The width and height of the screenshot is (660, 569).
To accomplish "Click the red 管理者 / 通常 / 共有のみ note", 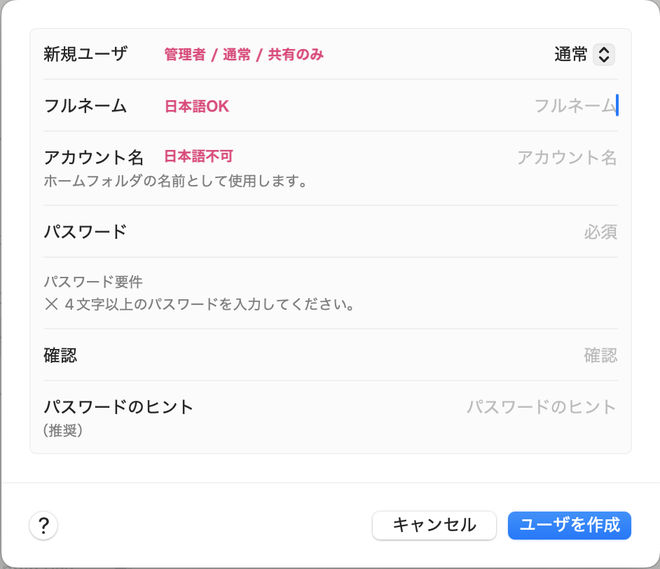I will coord(244,55).
